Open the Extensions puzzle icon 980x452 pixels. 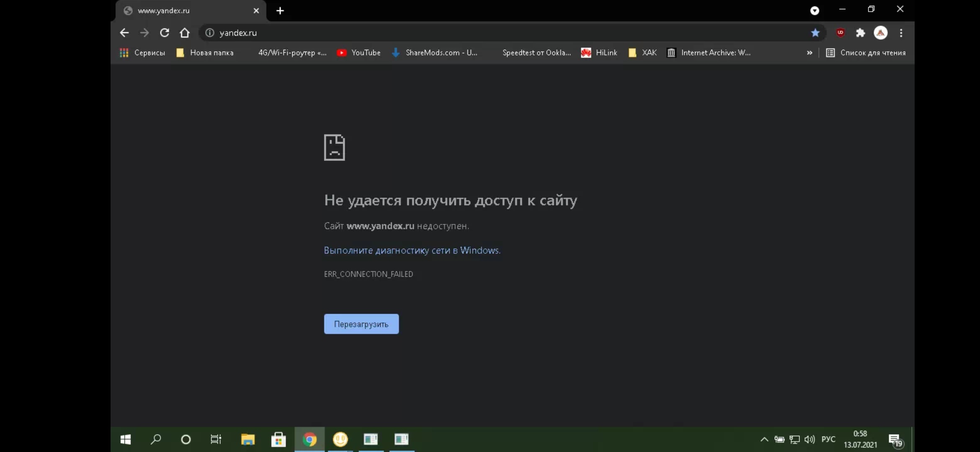860,33
